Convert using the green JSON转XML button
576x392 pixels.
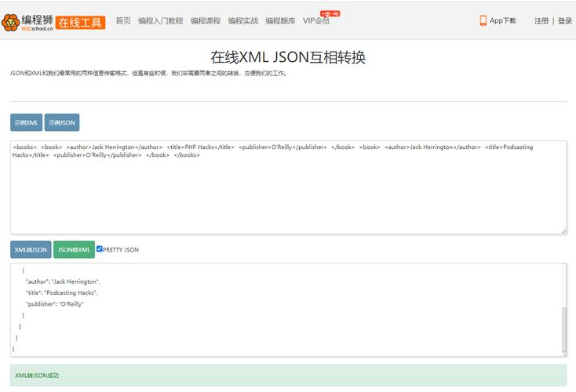click(75, 249)
